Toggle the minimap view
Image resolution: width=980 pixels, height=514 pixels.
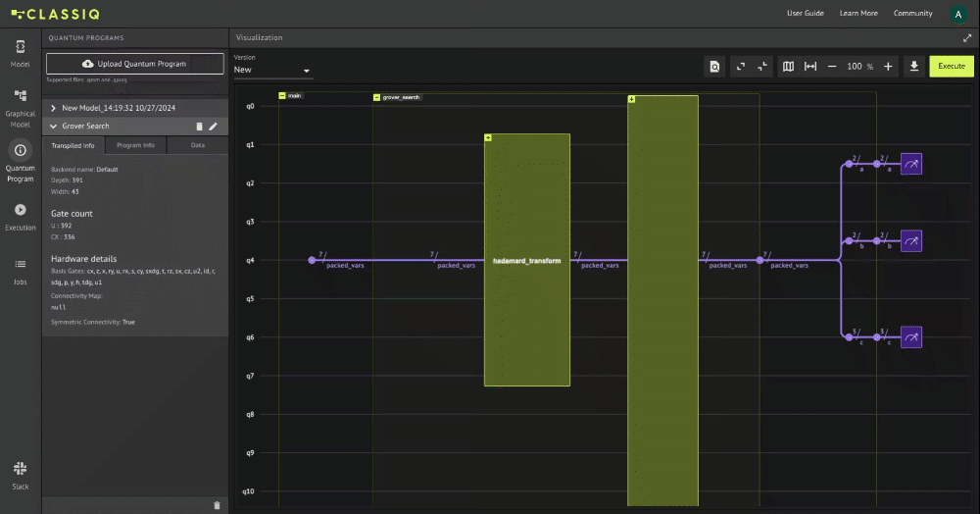pos(788,67)
